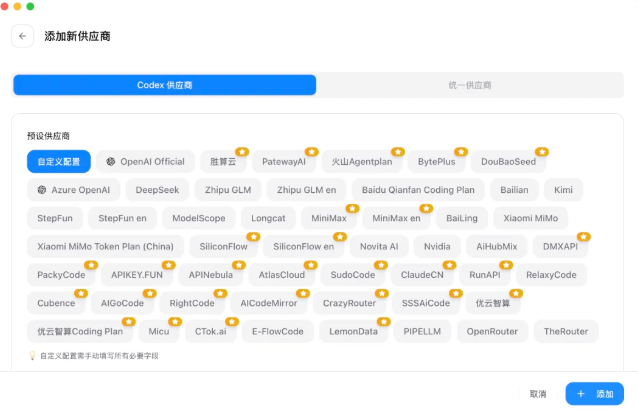Close the window with red button

[x=4, y=6]
